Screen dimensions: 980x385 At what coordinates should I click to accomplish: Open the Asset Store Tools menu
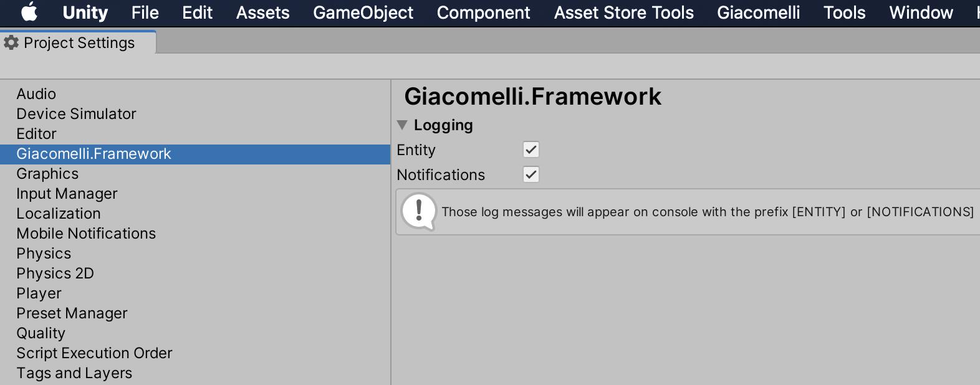(623, 12)
